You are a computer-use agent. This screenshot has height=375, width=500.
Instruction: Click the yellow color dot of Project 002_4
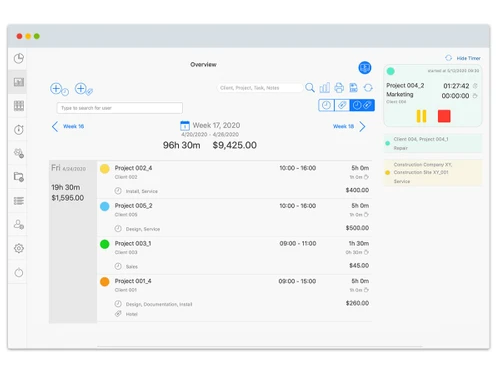tap(105, 168)
